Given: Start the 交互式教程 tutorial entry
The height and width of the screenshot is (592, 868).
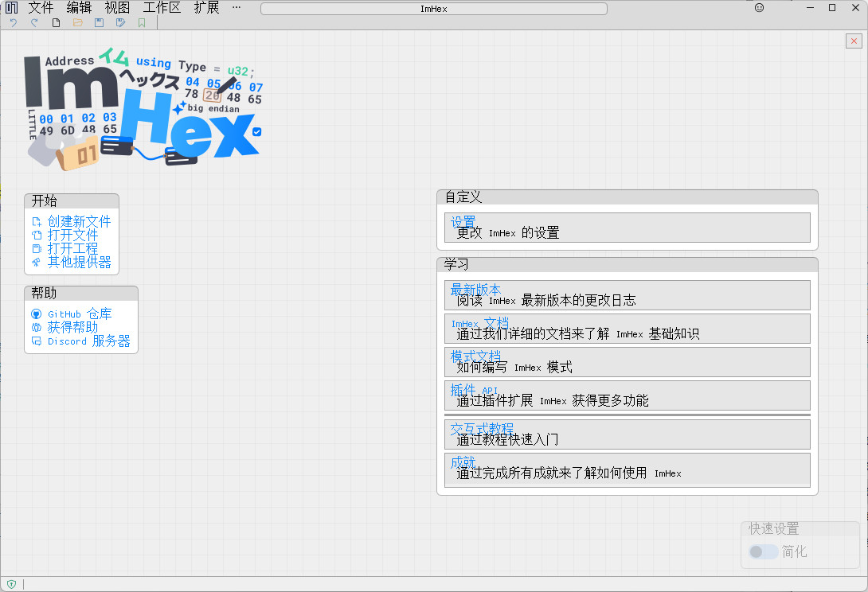Looking at the screenshot, I should tap(628, 434).
